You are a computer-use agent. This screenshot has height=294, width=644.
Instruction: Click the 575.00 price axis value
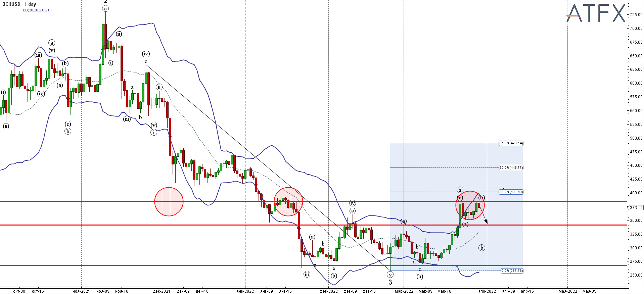tap(636, 97)
